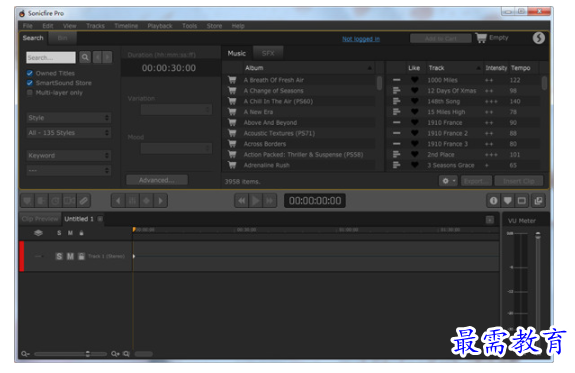Start playback with play button
Screen dimensions: 575x373
click(x=256, y=201)
